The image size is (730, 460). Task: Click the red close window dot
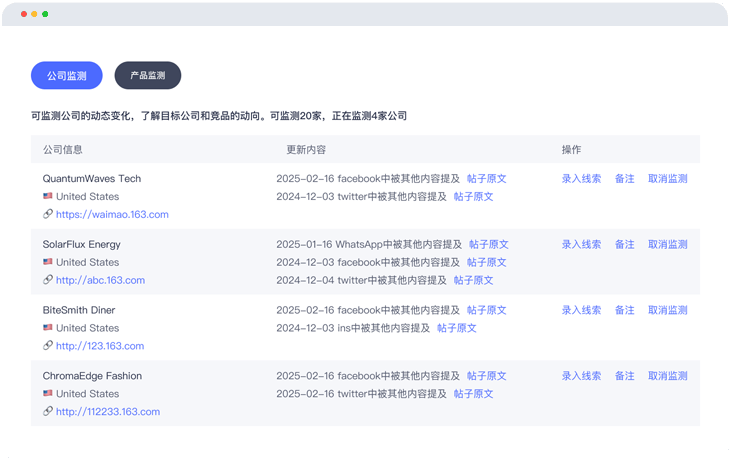pos(24,14)
